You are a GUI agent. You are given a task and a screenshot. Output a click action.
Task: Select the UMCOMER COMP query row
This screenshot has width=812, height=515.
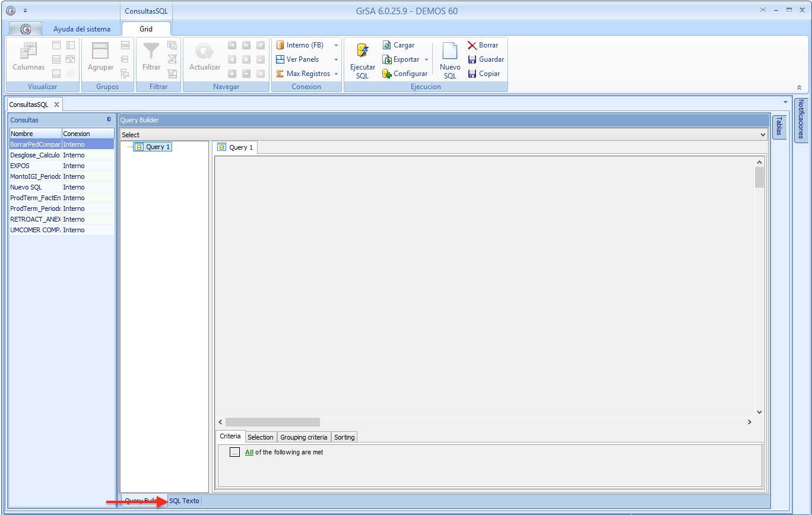[62, 230]
